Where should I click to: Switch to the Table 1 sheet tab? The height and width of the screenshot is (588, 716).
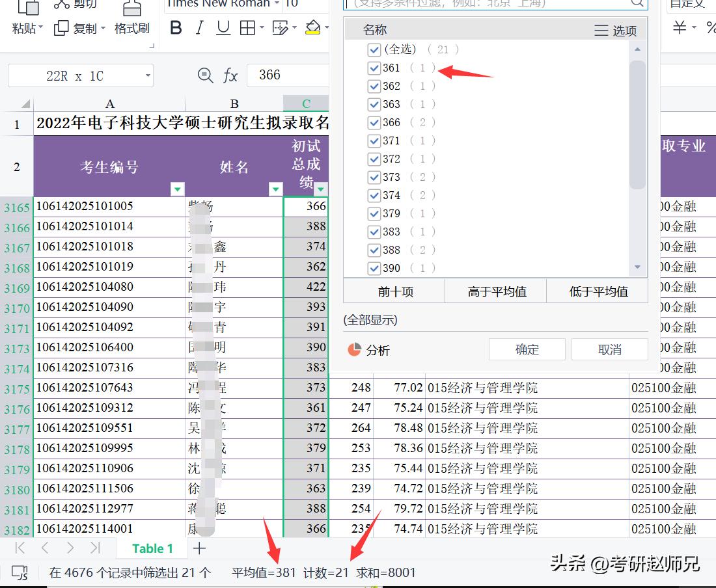(x=151, y=548)
